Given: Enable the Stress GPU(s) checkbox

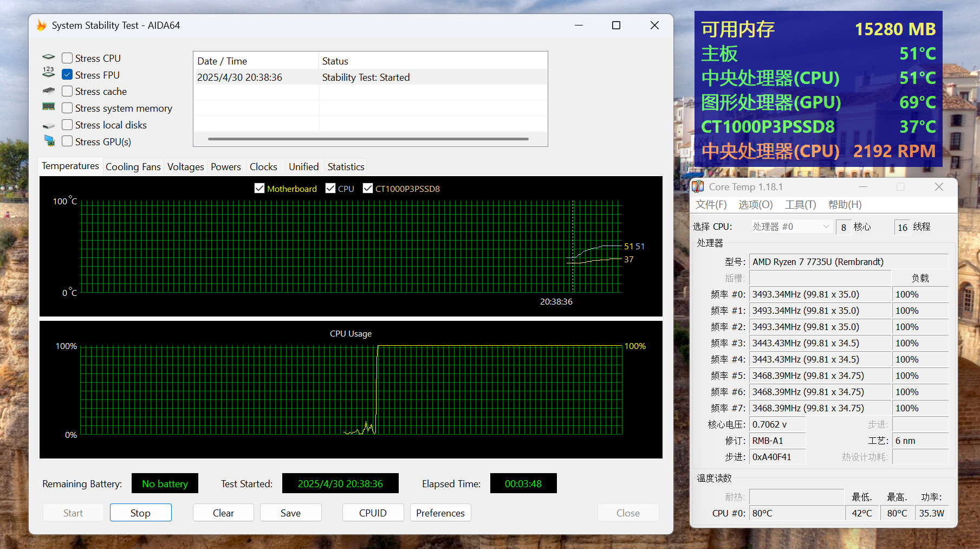Looking at the screenshot, I should (x=67, y=141).
